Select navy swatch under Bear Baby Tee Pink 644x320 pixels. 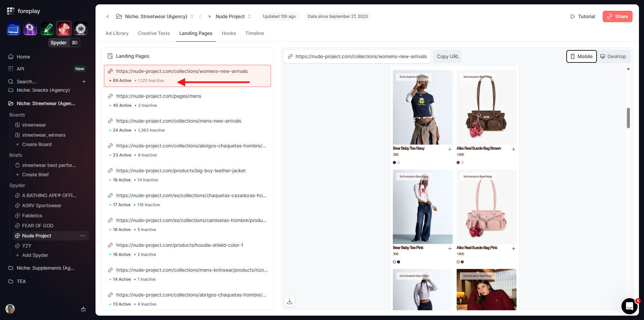(399, 262)
